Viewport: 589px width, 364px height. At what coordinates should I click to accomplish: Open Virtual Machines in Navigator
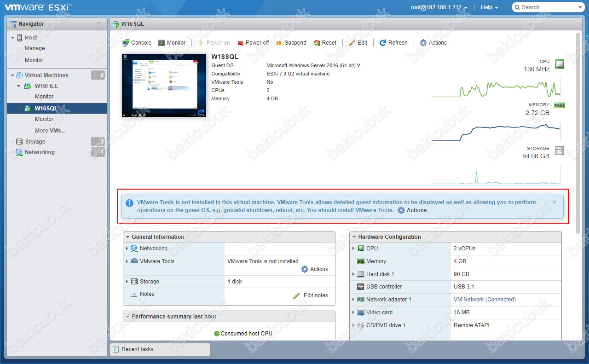coord(46,75)
